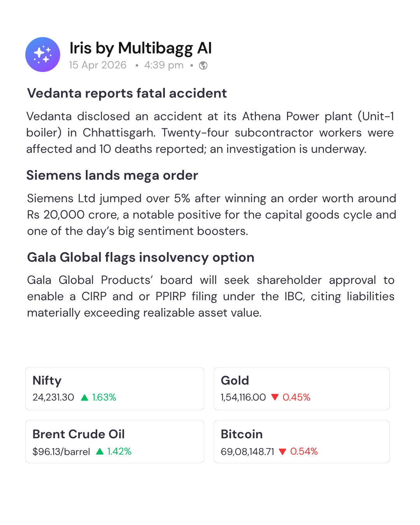Click the 15 Apr 2026 post date
420x525 pixels.
(98, 65)
